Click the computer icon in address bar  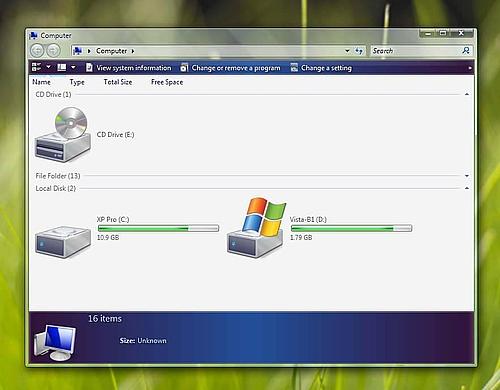coord(78,51)
